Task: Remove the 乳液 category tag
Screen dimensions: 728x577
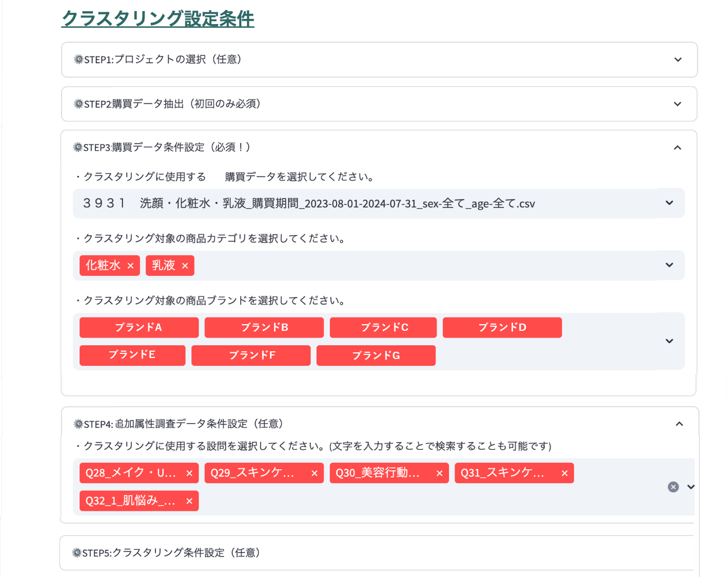Action: (185, 266)
